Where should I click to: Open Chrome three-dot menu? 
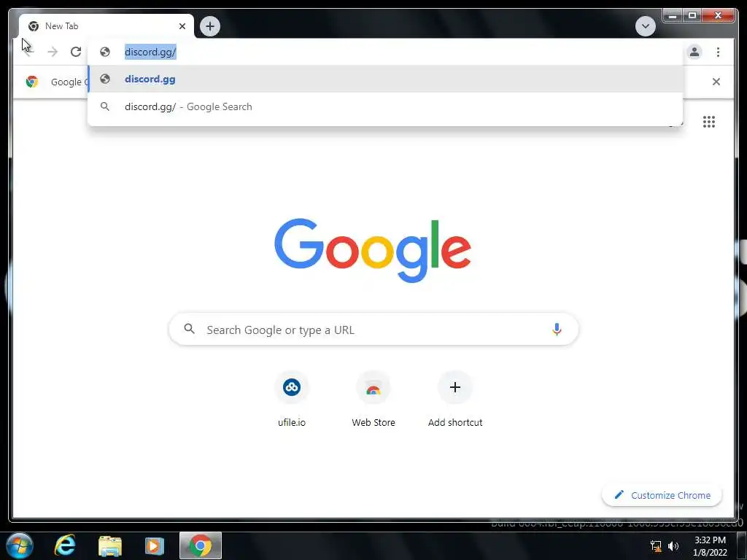click(718, 52)
